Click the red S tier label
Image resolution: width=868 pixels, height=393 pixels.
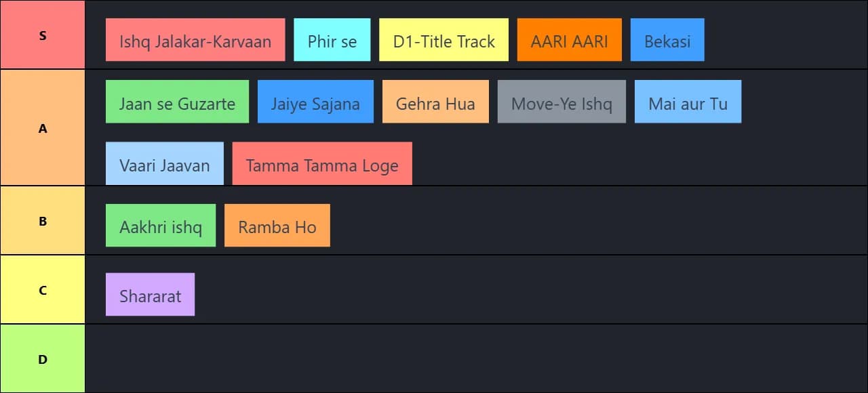click(x=43, y=34)
